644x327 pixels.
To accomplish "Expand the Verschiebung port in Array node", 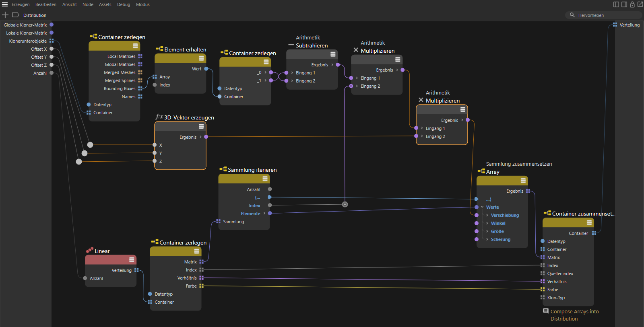I will tap(487, 215).
